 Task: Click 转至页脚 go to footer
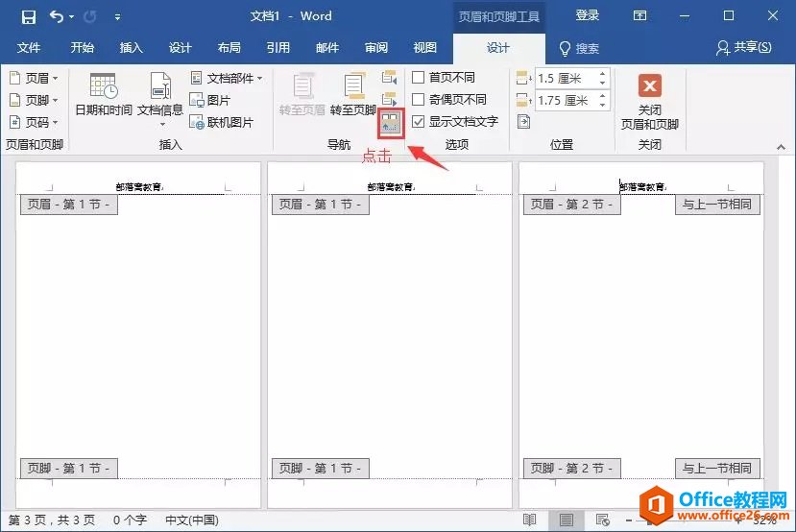point(352,94)
